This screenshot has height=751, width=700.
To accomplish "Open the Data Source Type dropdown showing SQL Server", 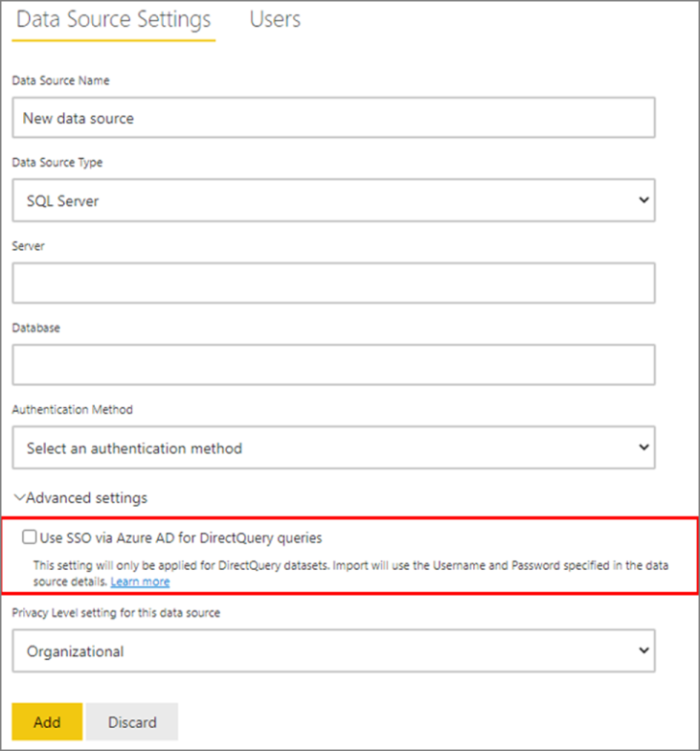I will [x=333, y=201].
